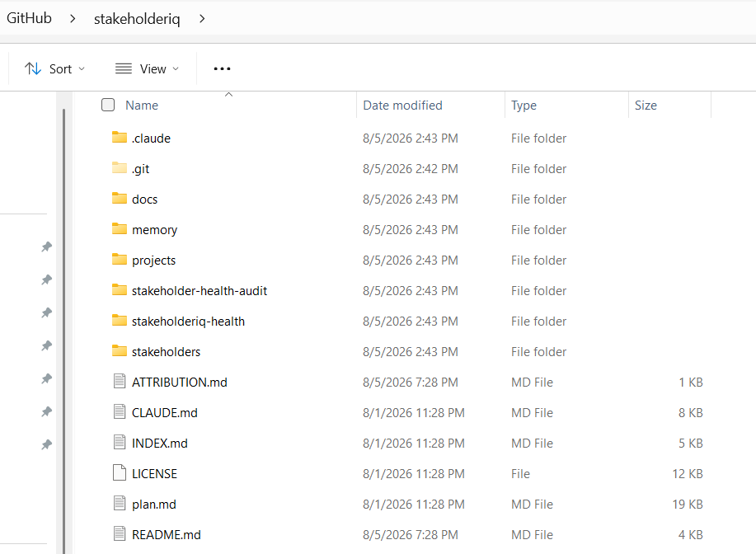Click the File type cell of LICENSE
Image resolution: width=756 pixels, height=554 pixels.
[520, 473]
